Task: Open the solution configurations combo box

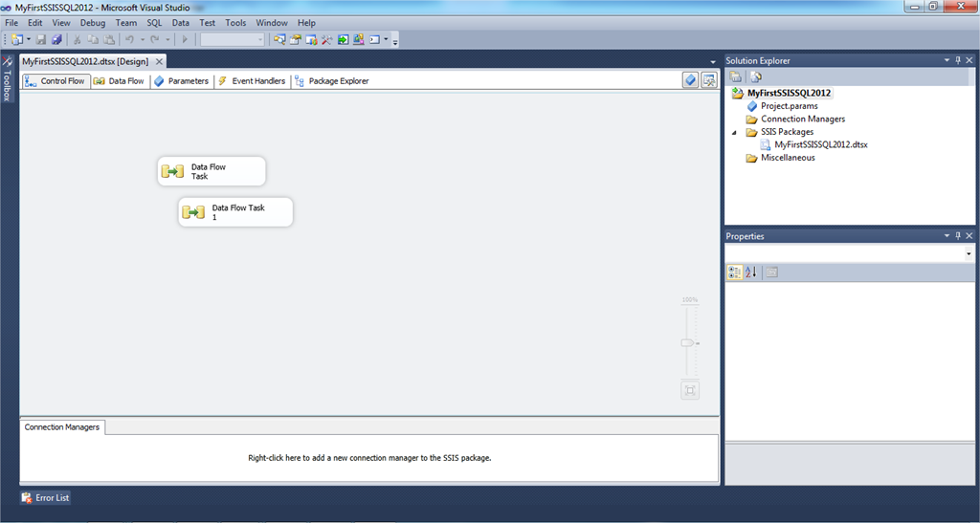Action: point(233,39)
